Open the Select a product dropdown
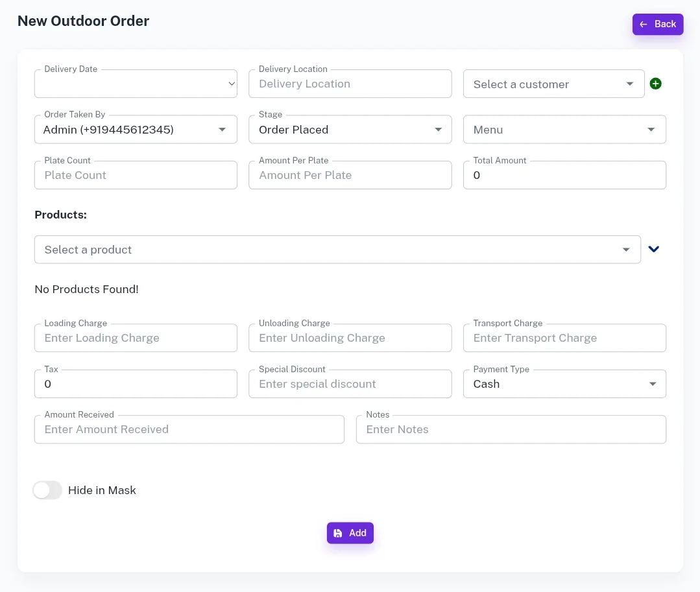Screen dimensions: 700x592 point(337,250)
